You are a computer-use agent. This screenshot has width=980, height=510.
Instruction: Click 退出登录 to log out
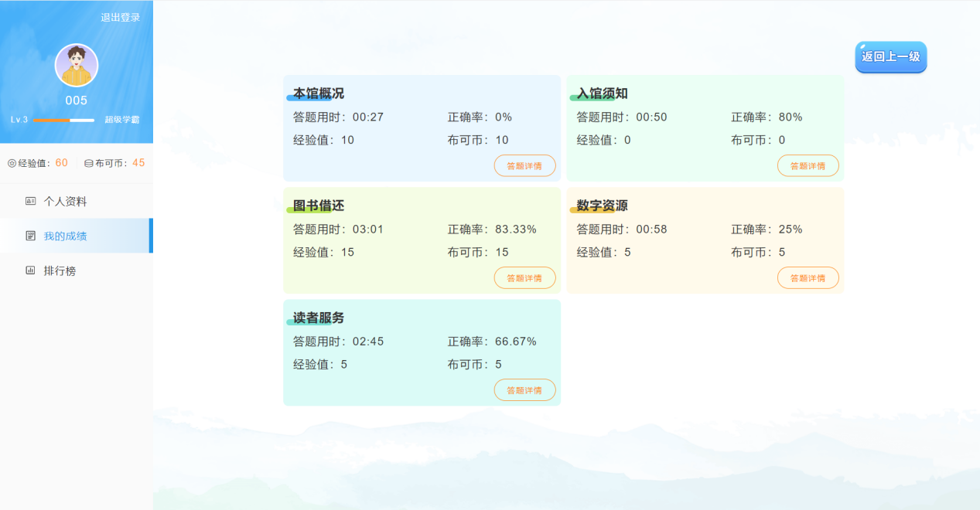pyautogui.click(x=120, y=17)
